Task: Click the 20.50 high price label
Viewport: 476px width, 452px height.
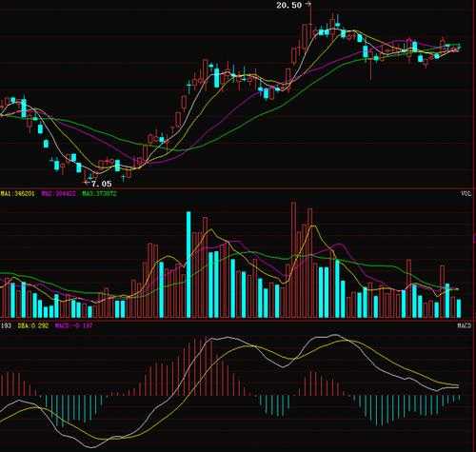Action: [288, 5]
